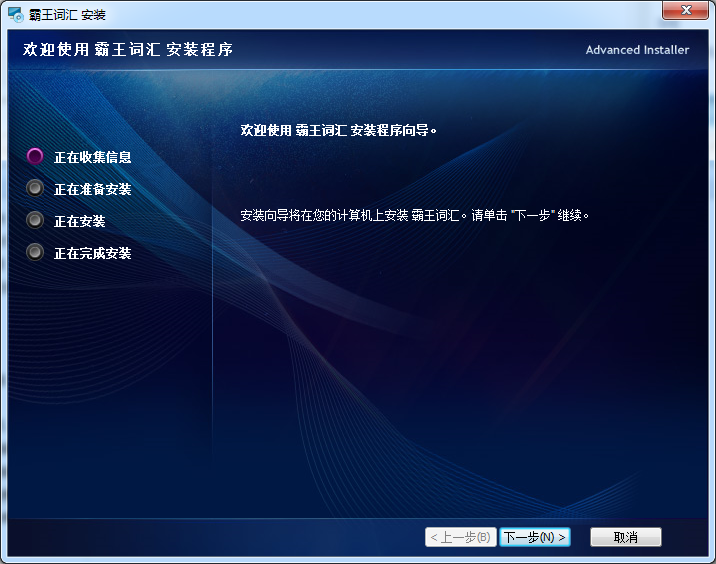
Task: Click the 欢迎使用 霸王词汇 安装程序向导 heading
Action: coord(338,131)
